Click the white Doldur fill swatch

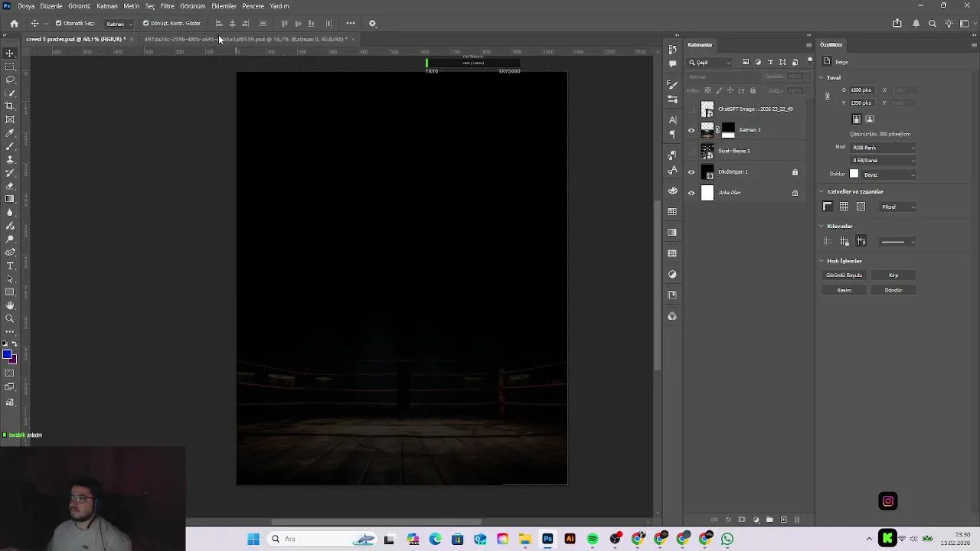[854, 174]
